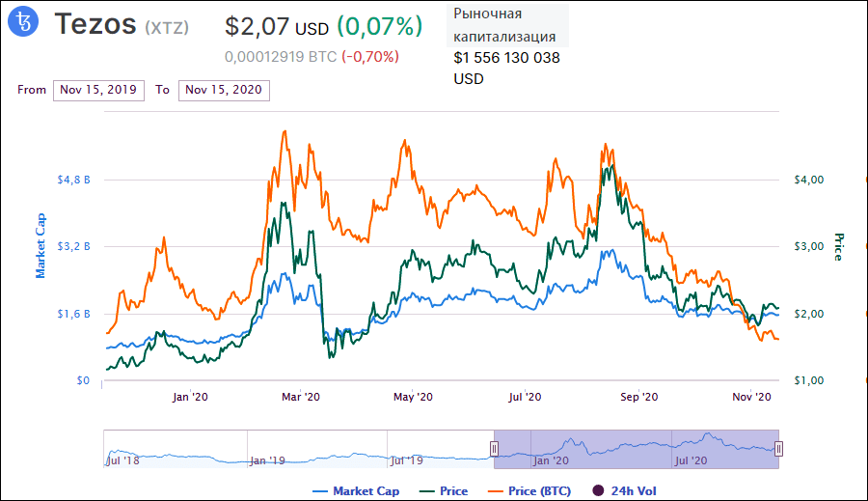
Task: Click the 24h Vol purple circle marker
Action: [x=599, y=491]
